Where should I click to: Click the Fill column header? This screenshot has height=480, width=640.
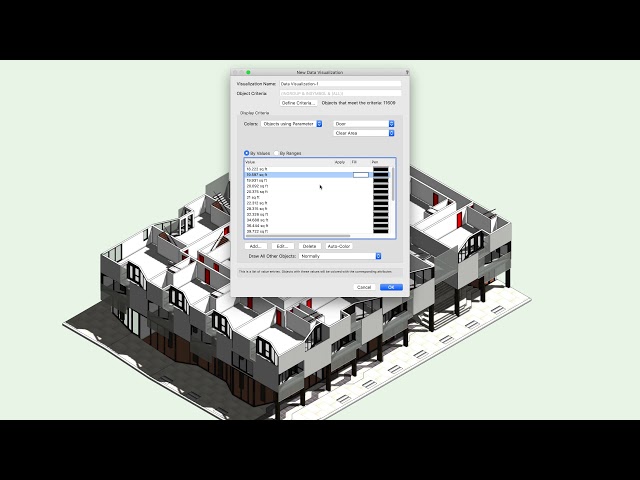pyautogui.click(x=354, y=162)
